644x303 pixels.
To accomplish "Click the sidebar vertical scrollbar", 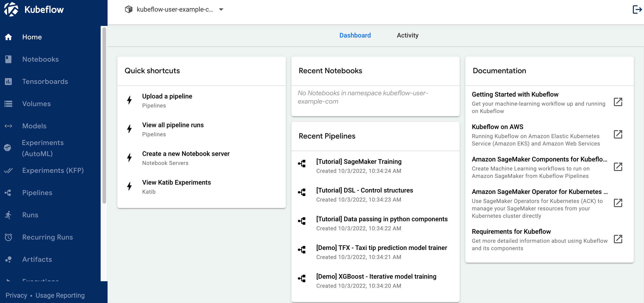I will tap(104, 115).
